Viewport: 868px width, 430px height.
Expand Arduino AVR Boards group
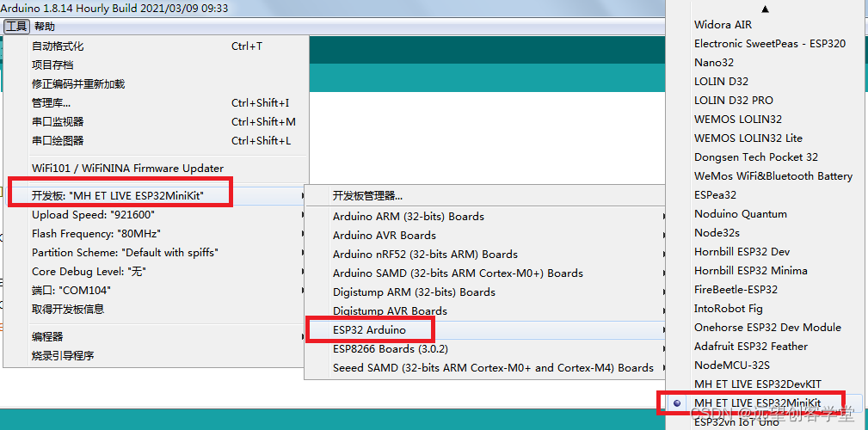[x=486, y=235]
